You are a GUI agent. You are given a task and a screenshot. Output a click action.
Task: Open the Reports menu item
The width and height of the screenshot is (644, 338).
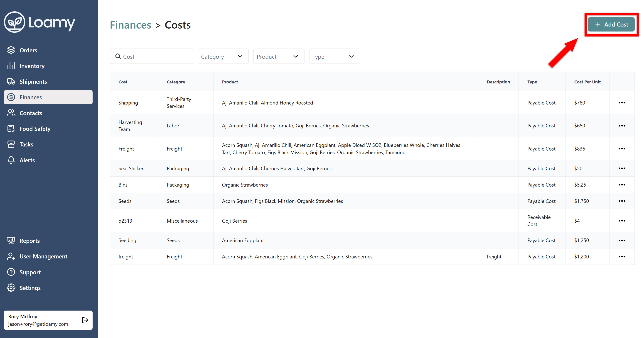[29, 241]
